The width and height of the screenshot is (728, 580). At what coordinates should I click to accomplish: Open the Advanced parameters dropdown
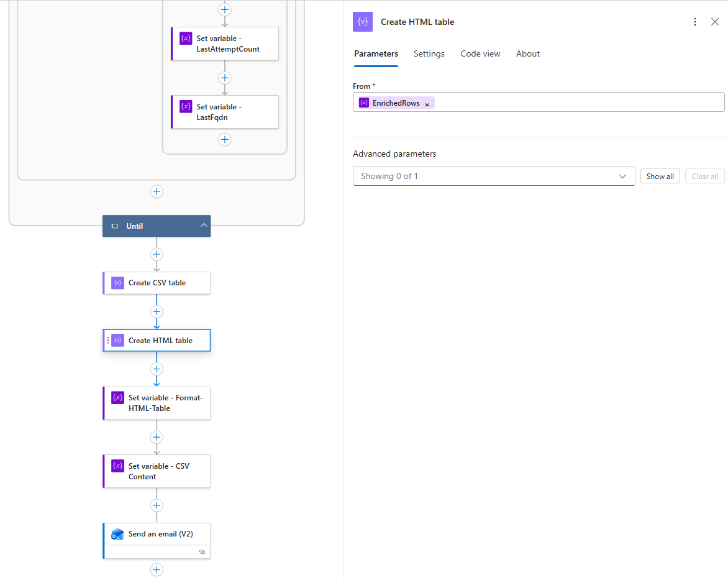[493, 176]
